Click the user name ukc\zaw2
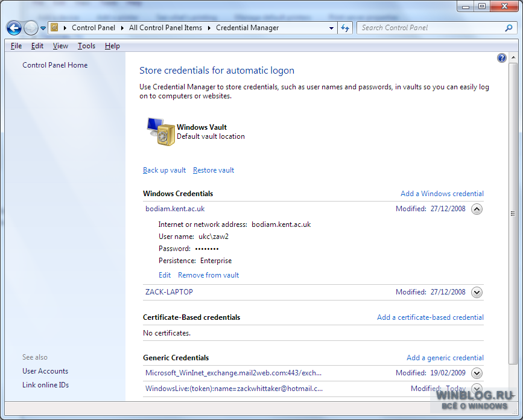 (x=214, y=237)
